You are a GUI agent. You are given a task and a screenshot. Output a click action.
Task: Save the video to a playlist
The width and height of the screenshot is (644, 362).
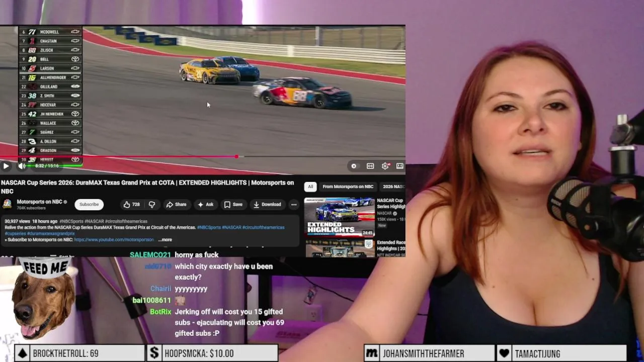(233, 205)
